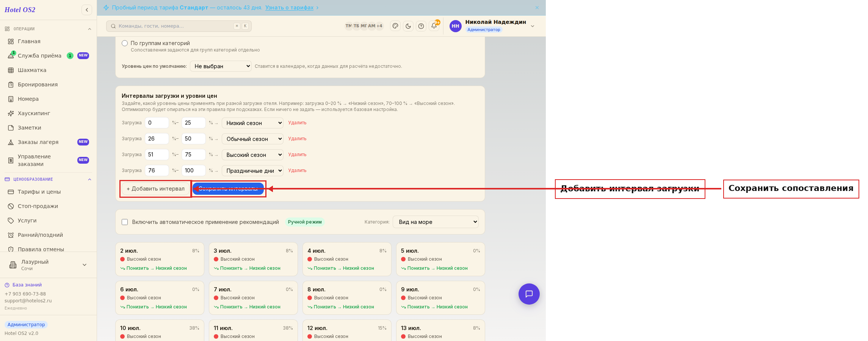Select the По группам категорий radio option
Screen dimensions: 868x341
pyautogui.click(x=125, y=43)
